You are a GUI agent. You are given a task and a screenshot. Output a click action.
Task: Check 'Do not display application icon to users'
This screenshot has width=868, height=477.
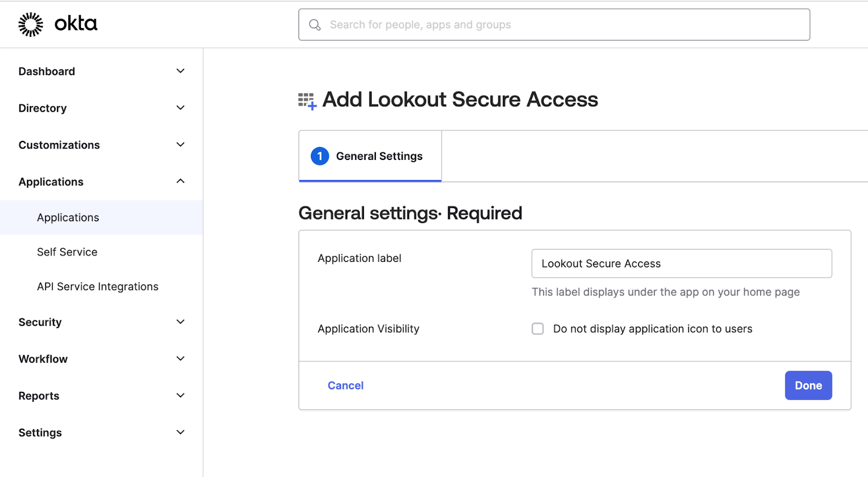coord(538,329)
